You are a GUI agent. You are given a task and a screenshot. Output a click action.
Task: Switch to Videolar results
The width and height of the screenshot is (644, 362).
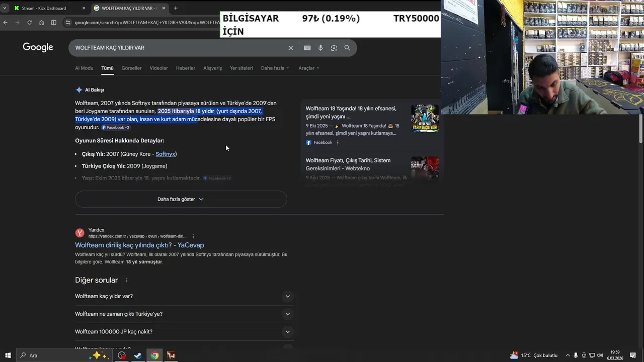coord(158,68)
